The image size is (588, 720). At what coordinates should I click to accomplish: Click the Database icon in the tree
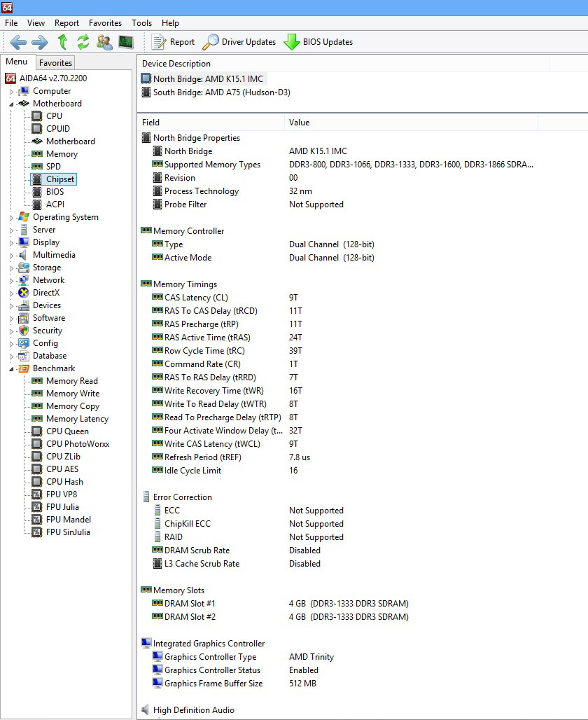tap(23, 356)
